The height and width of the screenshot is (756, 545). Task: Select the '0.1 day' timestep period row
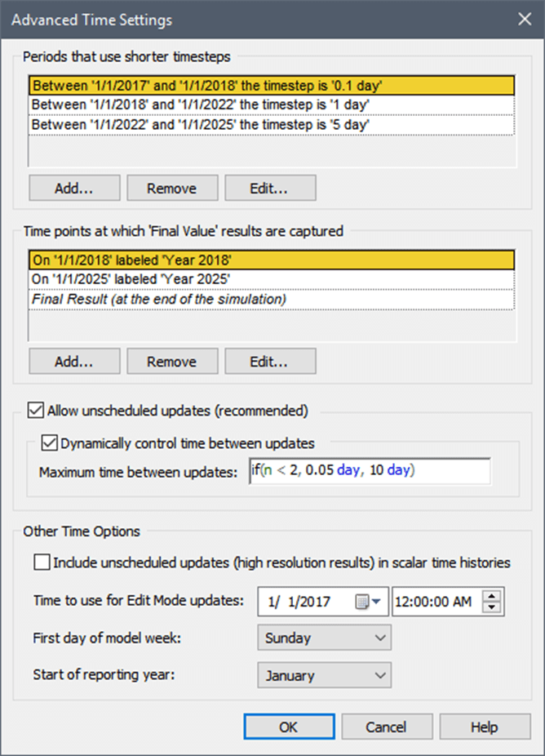(x=272, y=86)
